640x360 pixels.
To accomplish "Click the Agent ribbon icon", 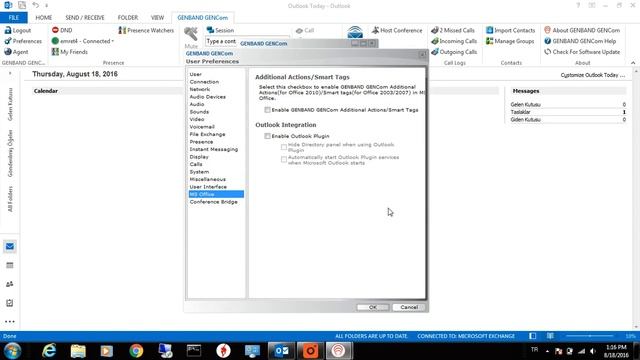I will coord(8,52).
